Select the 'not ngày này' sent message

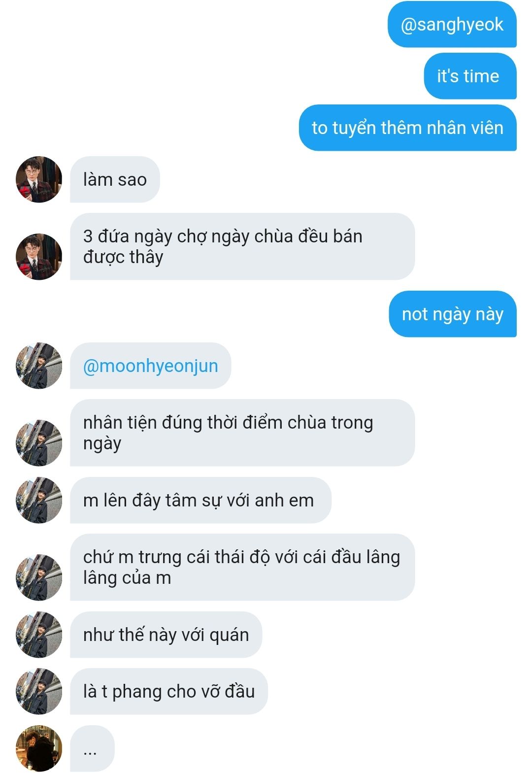point(453,314)
